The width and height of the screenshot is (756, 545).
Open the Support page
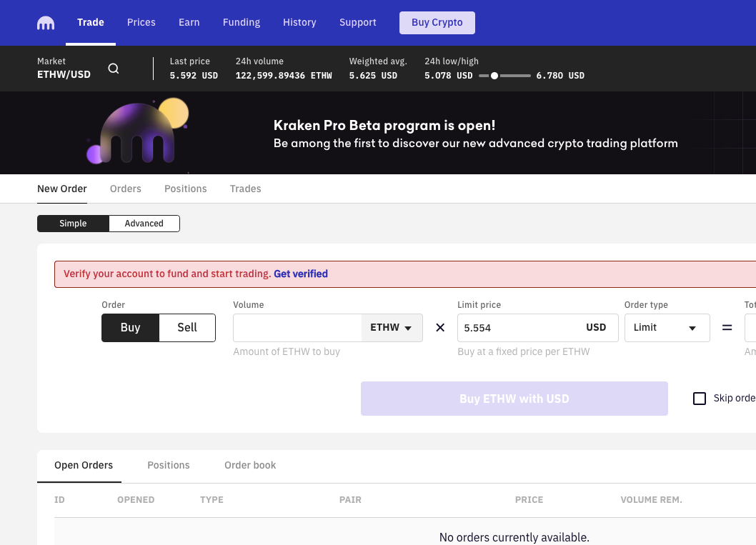click(x=358, y=22)
